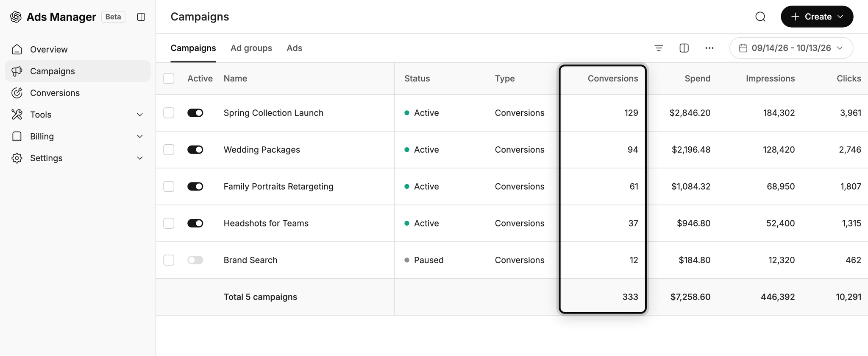Viewport: 868px width, 356px height.
Task: Sort by the Spend column header
Action: 698,78
